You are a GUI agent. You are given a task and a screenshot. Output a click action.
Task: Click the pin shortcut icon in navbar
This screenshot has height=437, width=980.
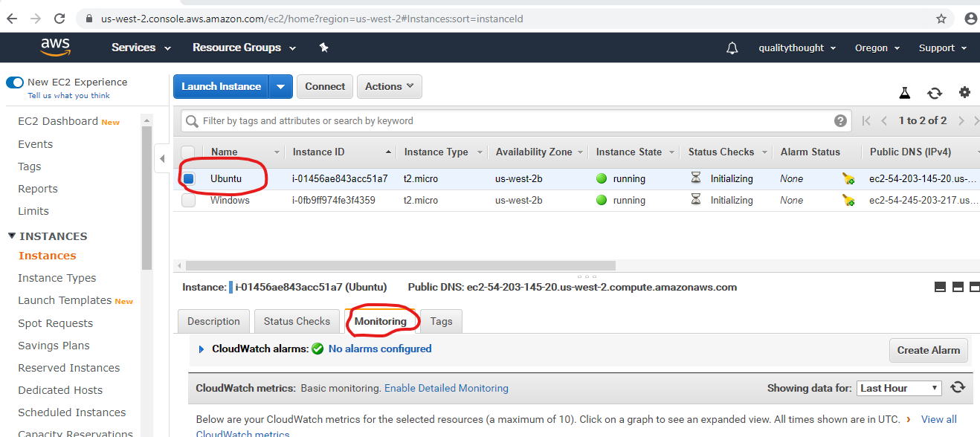click(x=323, y=48)
